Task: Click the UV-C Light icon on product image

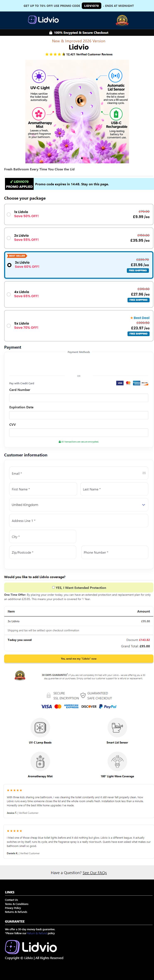Action: tap(39, 77)
